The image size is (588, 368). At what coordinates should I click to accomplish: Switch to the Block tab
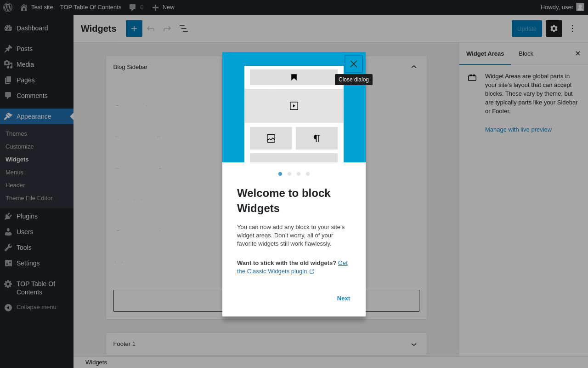pyautogui.click(x=526, y=53)
